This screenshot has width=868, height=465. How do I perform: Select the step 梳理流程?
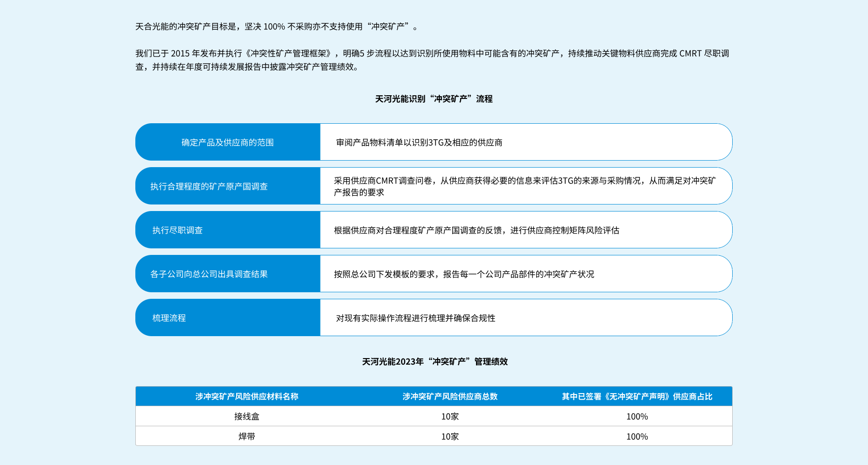pos(228,318)
